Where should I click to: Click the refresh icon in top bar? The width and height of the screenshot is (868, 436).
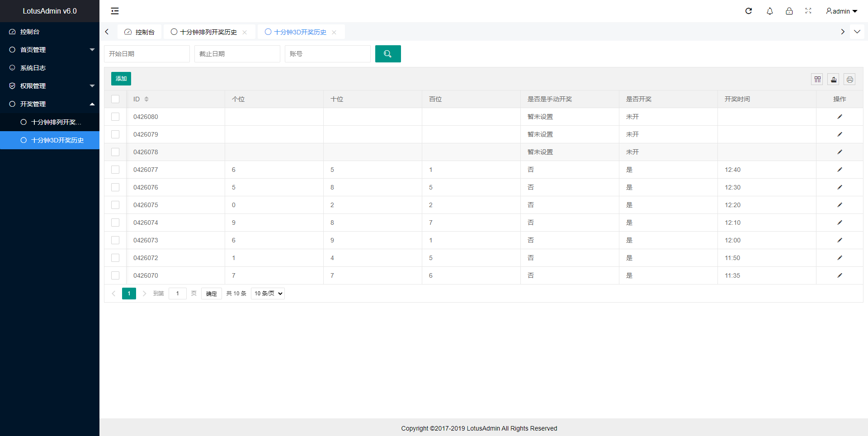749,11
